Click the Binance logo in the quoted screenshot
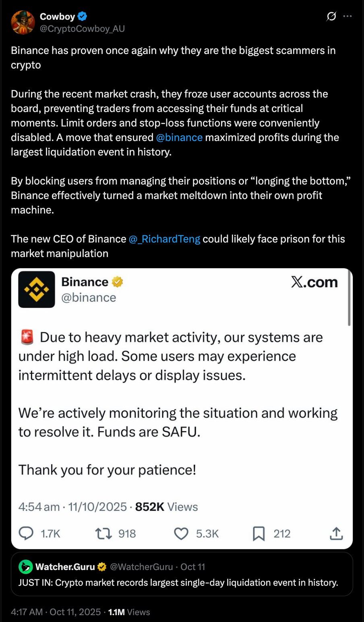Viewport: 364px width, 622px height. (37, 289)
